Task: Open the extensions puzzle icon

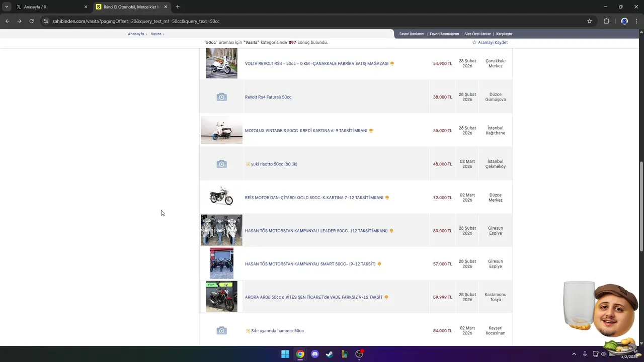Action: click(606, 21)
